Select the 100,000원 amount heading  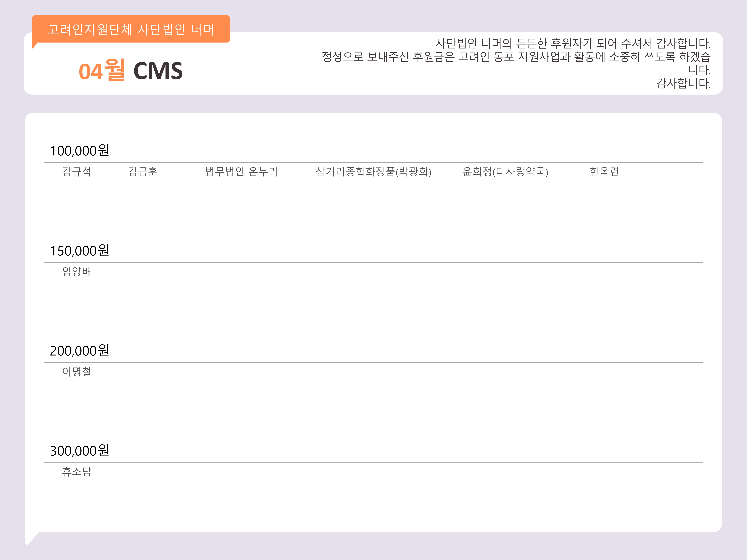pos(80,151)
